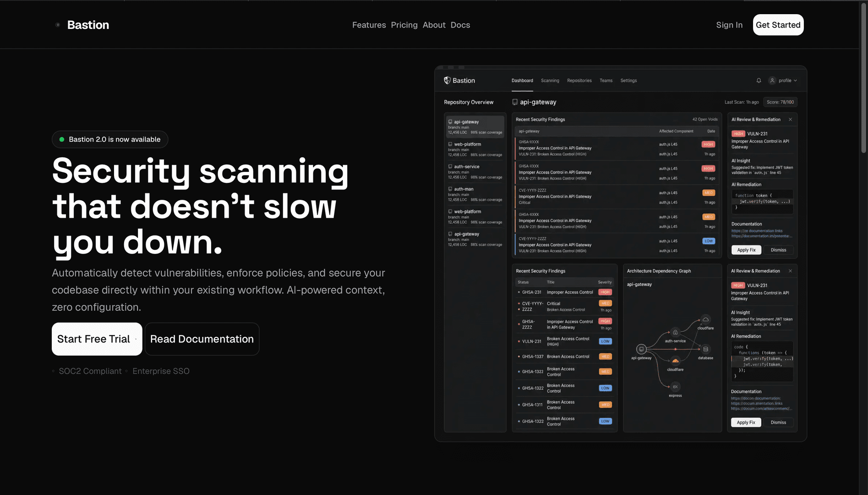Select the auth-service lock node in the graph
The height and width of the screenshot is (495, 868).
point(675,332)
